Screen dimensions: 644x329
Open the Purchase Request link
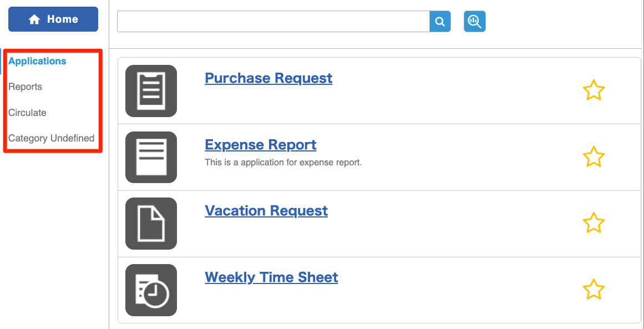pyautogui.click(x=268, y=78)
